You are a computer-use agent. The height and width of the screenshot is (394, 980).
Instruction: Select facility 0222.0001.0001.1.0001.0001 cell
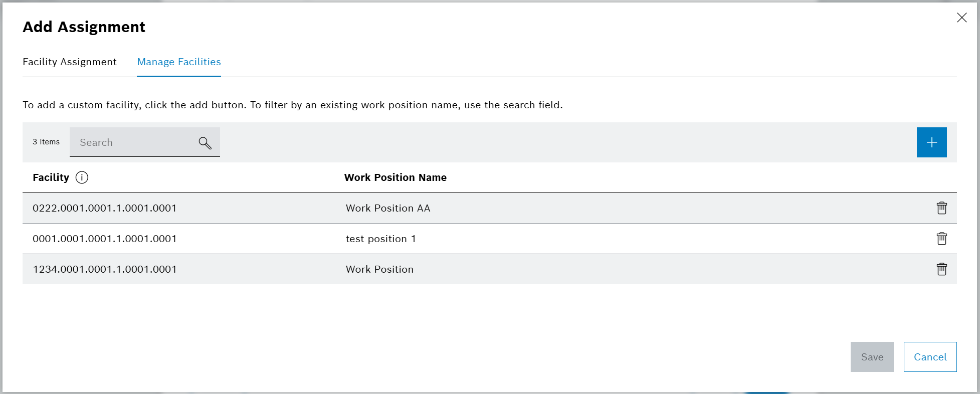click(105, 208)
